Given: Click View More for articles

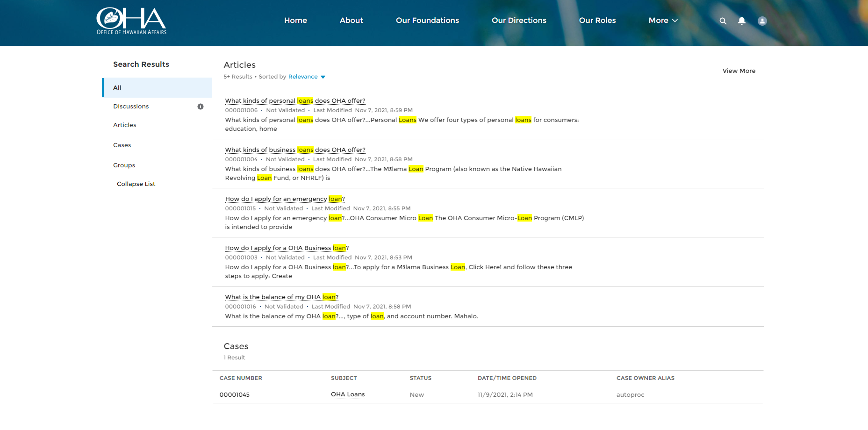Looking at the screenshot, I should tap(739, 71).
